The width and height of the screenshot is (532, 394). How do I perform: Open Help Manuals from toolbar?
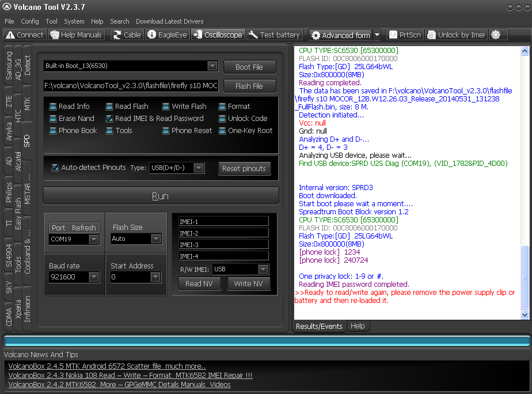pos(77,35)
